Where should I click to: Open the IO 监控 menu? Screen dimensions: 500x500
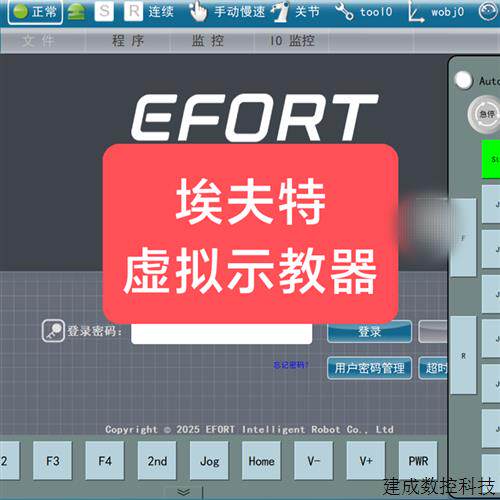pyautogui.click(x=292, y=41)
